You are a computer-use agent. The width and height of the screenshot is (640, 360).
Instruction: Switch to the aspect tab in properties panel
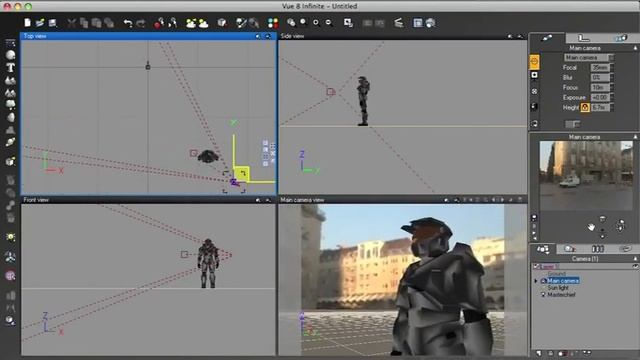(547, 38)
